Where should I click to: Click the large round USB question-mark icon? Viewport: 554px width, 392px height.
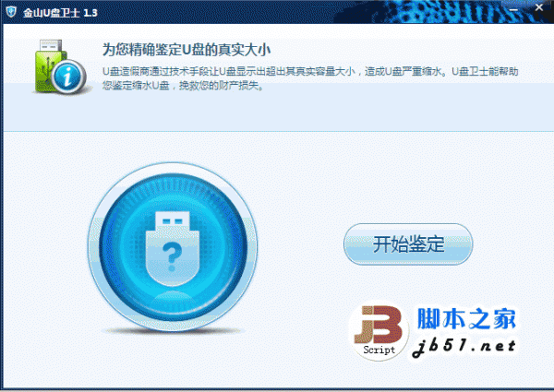pos(173,247)
